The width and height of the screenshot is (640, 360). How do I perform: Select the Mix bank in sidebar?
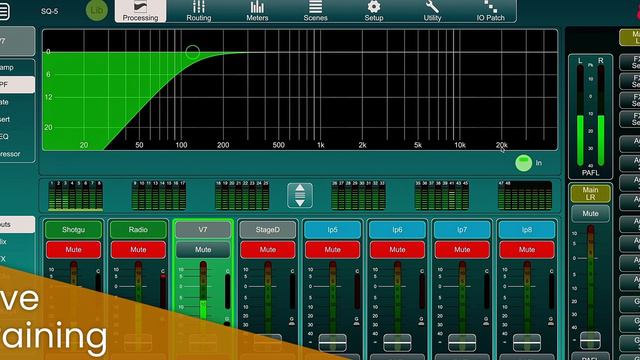pyautogui.click(x=17, y=242)
